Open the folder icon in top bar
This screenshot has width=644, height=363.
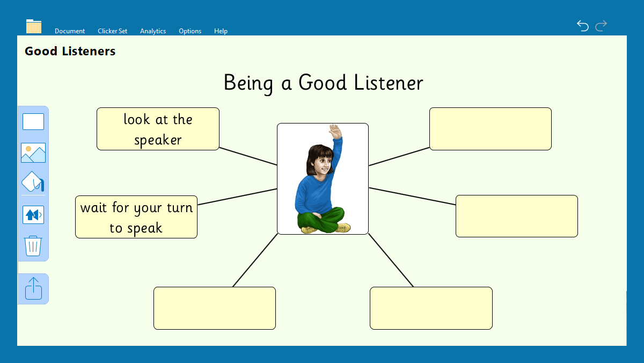coord(34,26)
